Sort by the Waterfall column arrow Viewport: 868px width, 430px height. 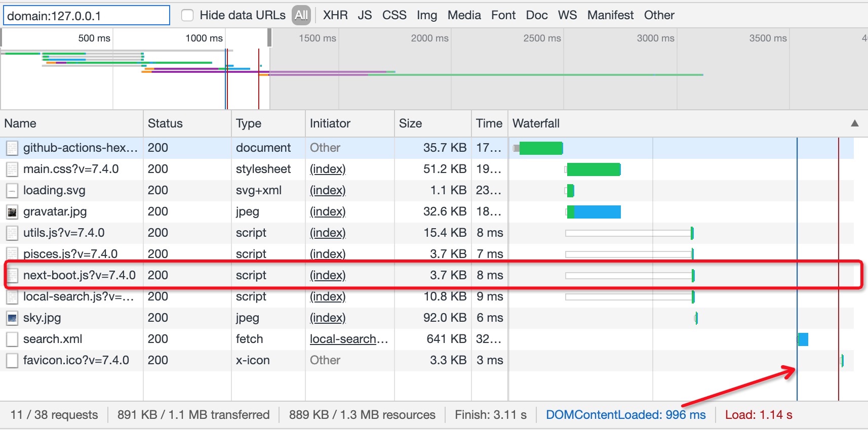point(854,123)
